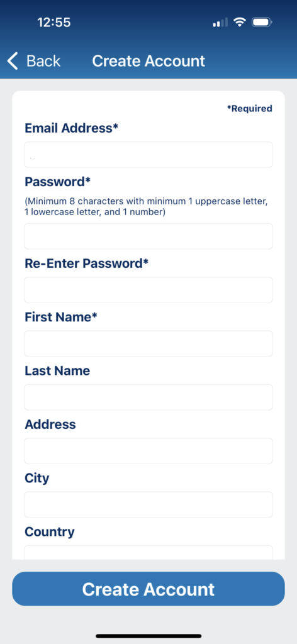The image size is (297, 644).
Task: Tap the 12:55 clock in status bar
Action: pyautogui.click(x=54, y=22)
